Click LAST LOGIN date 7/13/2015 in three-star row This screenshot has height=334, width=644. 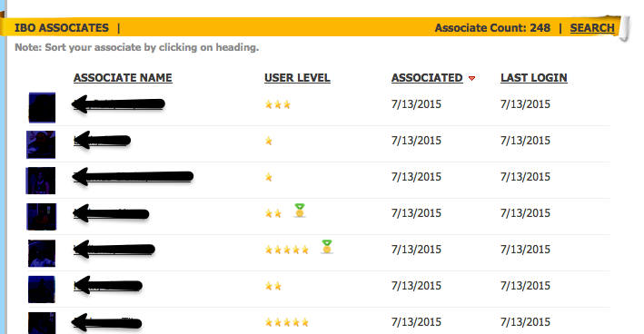[x=525, y=104]
